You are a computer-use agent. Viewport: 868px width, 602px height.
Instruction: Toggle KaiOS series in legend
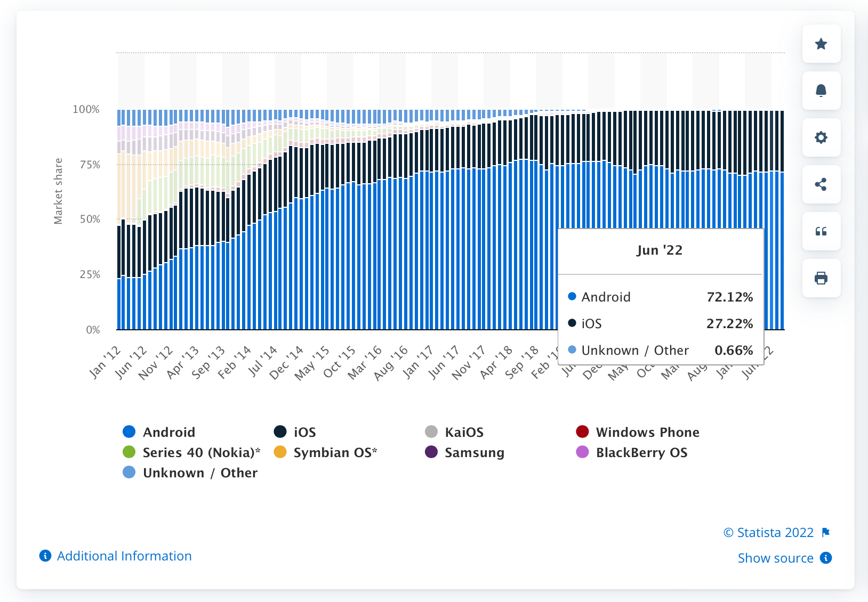pyautogui.click(x=454, y=432)
